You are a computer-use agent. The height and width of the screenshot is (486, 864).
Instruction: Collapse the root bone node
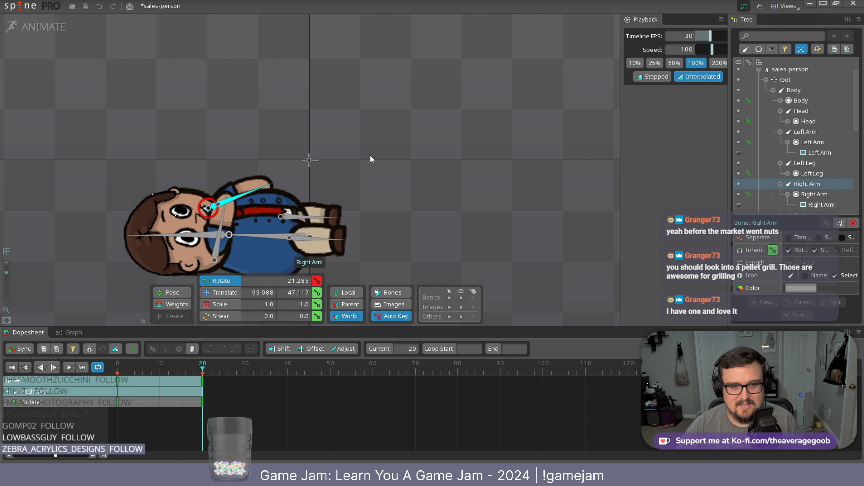click(765, 80)
